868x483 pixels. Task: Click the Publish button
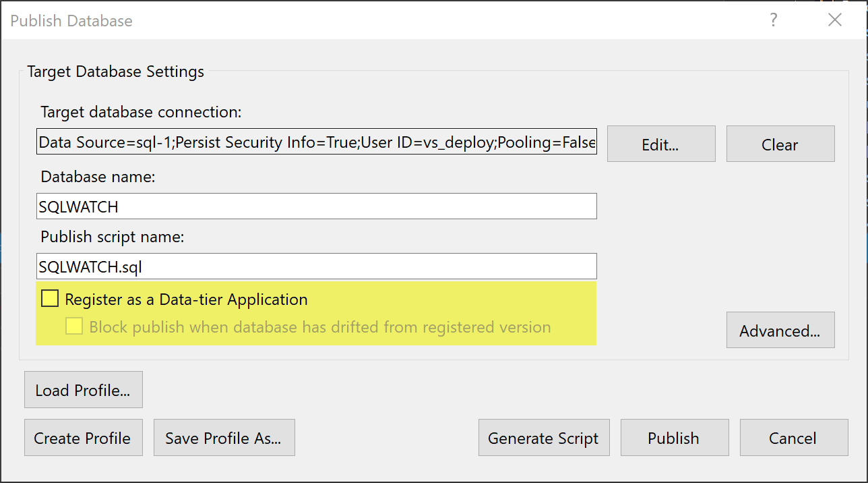point(675,438)
